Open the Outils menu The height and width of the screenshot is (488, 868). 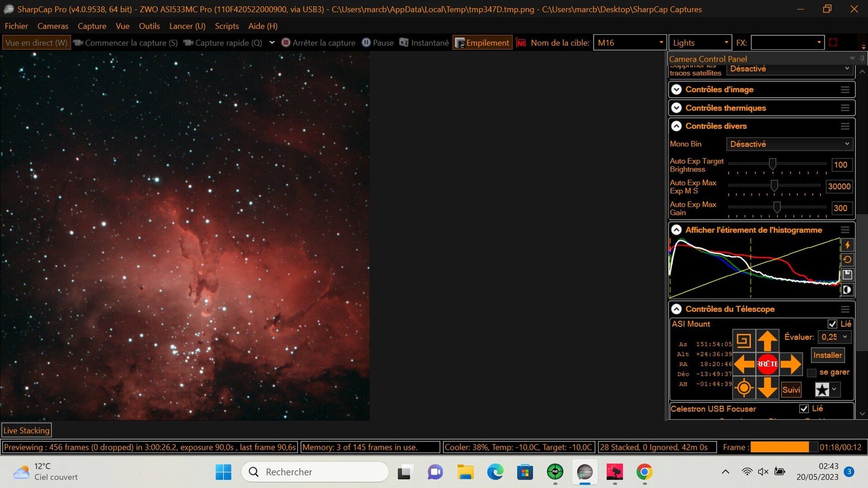[149, 26]
